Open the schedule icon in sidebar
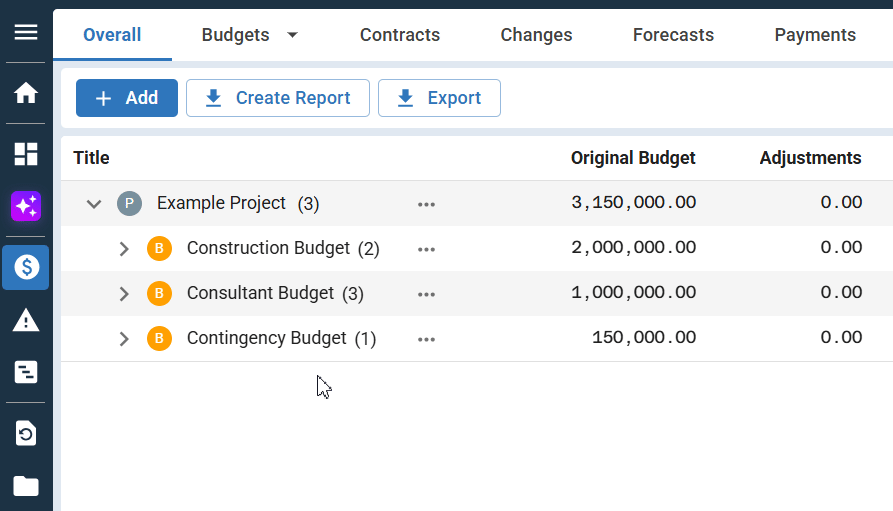The width and height of the screenshot is (893, 511). click(26, 373)
